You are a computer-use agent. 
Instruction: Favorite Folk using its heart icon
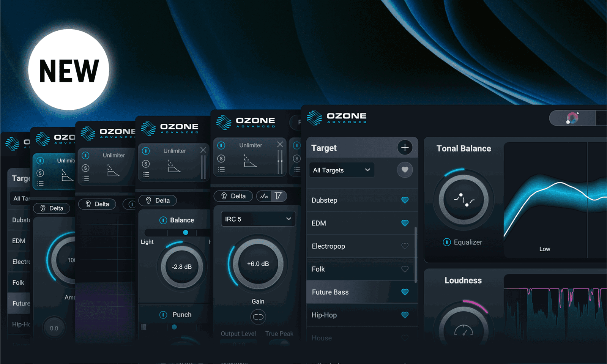[x=405, y=269]
